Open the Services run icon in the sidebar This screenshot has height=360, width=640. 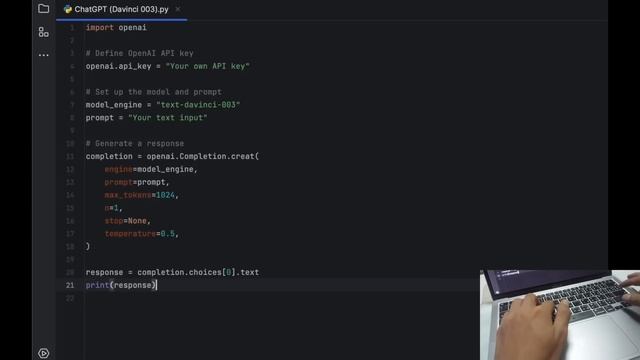(x=43, y=353)
